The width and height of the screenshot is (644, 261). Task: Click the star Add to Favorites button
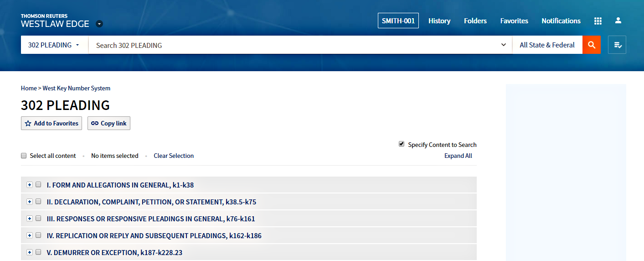click(x=52, y=123)
